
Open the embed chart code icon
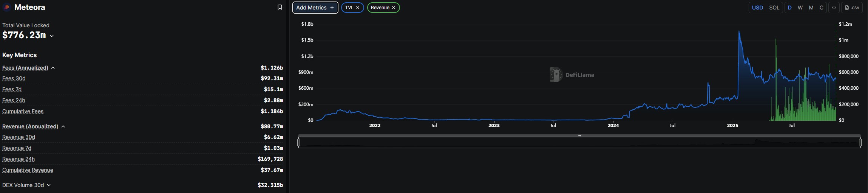[834, 8]
